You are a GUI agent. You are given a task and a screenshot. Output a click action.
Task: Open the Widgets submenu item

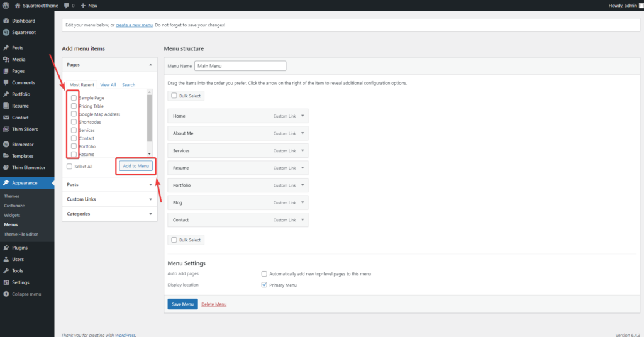[12, 215]
